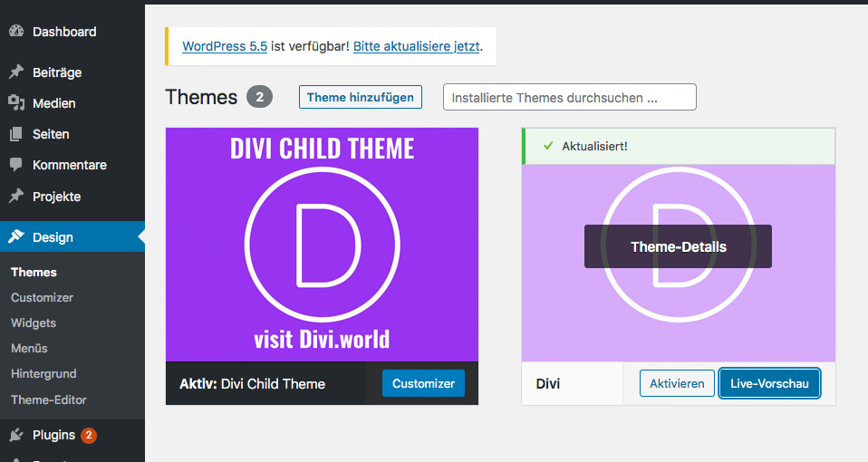Click the Kommentare speech bubble icon
This screenshot has height=462, width=868.
pyautogui.click(x=16, y=164)
